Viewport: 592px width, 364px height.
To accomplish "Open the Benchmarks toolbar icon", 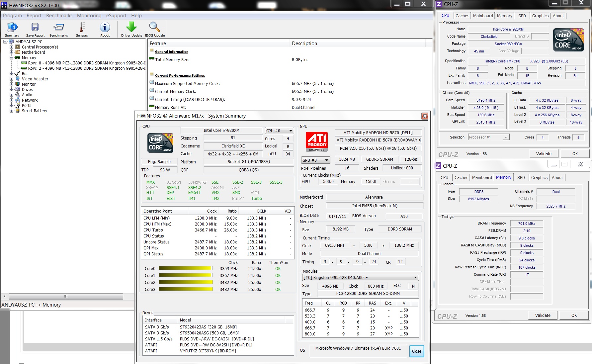I will pyautogui.click(x=58, y=29).
